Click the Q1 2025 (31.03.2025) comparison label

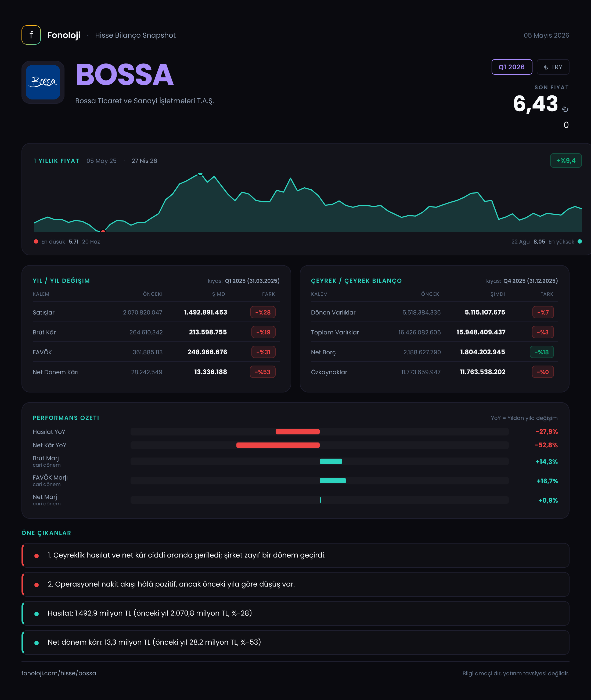tap(252, 281)
